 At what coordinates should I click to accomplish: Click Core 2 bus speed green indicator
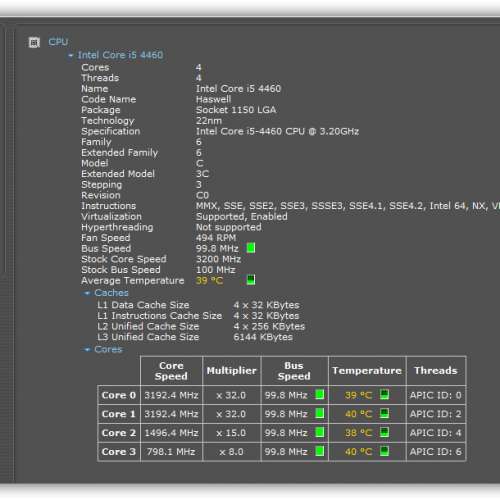(x=320, y=432)
